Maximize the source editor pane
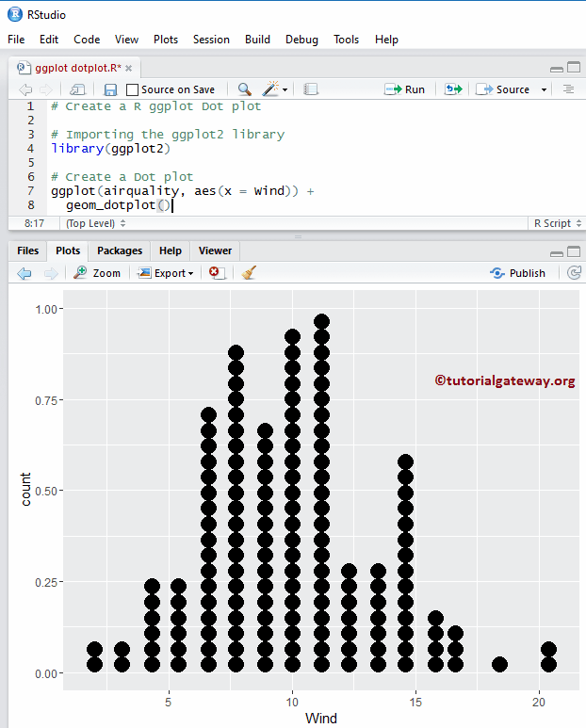 click(x=574, y=67)
